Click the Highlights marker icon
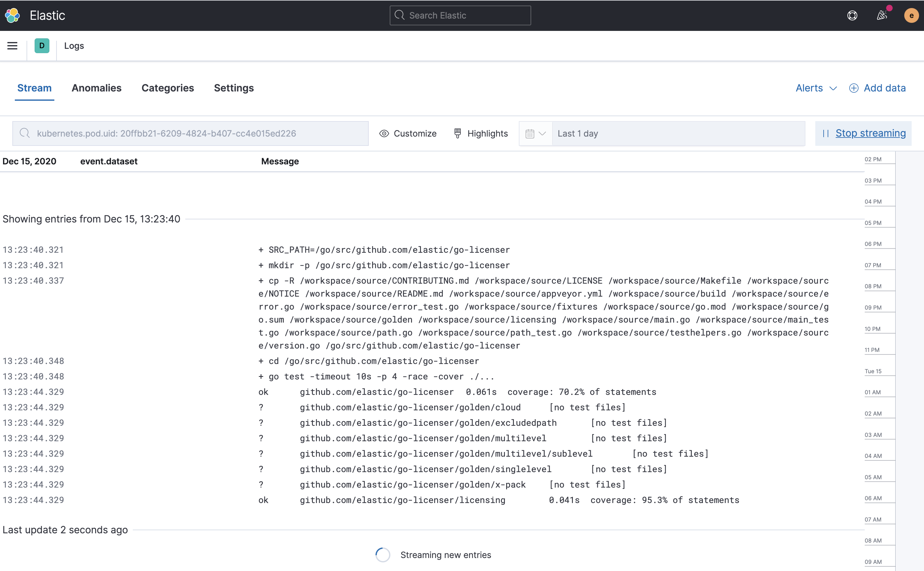 pyautogui.click(x=457, y=133)
